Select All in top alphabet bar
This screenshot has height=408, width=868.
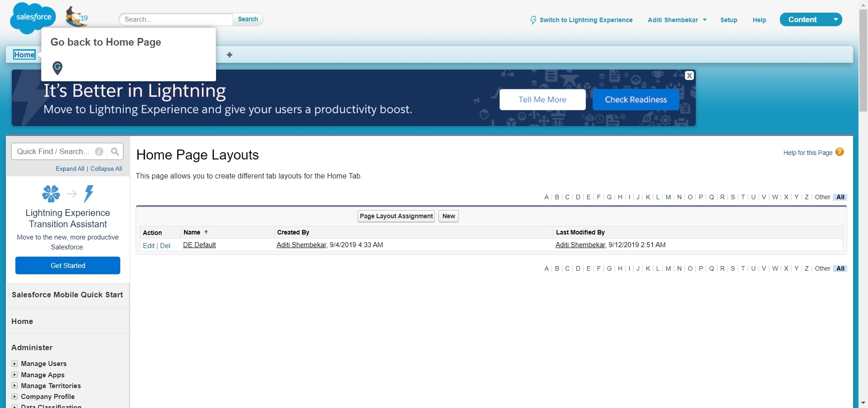pyautogui.click(x=840, y=197)
